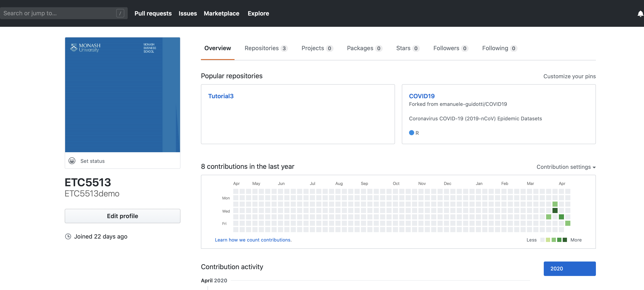Open the Tutorial3 repository link
644x290 pixels.
tap(221, 96)
